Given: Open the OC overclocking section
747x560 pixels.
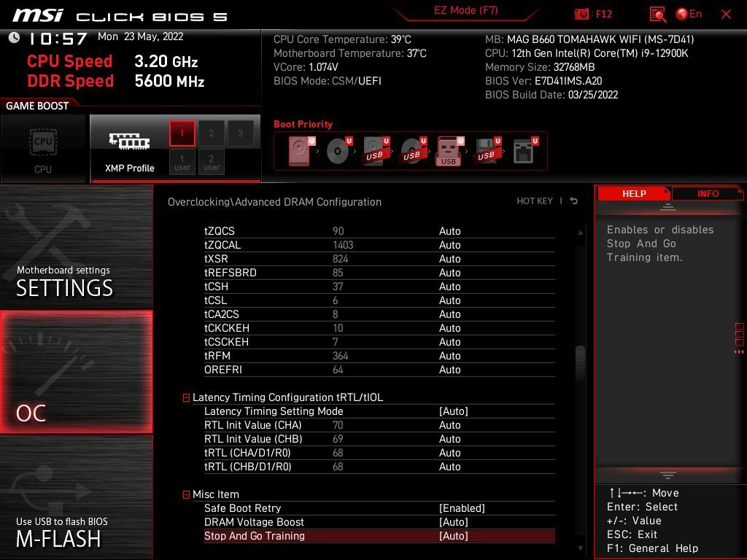Looking at the screenshot, I should click(x=76, y=372).
